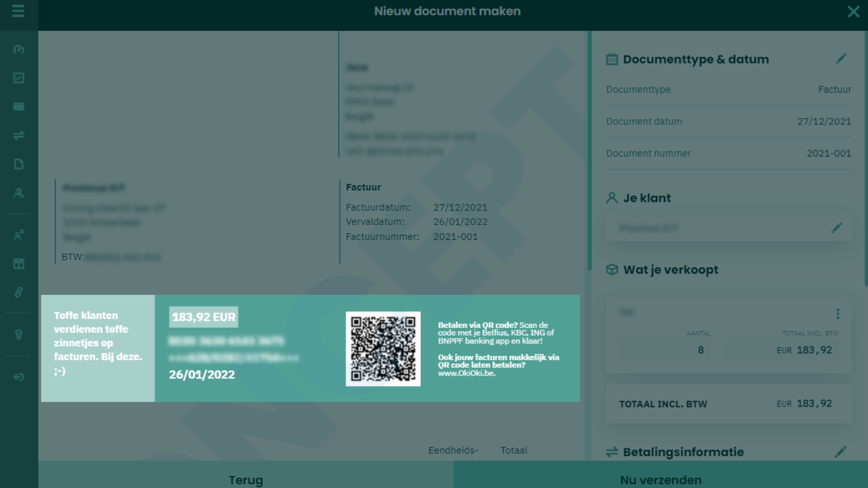Click the preview pane vertical scrollbar
This screenshot has width=868, height=488.
(x=590, y=151)
